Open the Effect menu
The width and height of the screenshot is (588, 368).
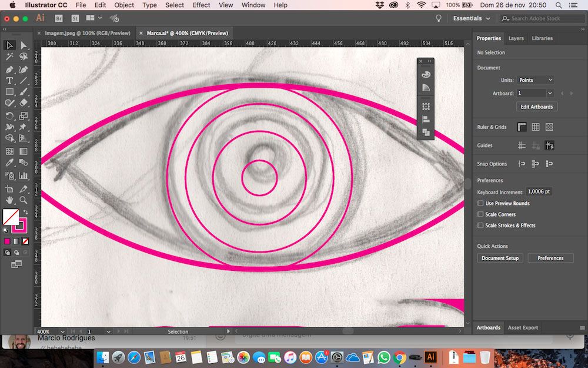[x=201, y=5]
